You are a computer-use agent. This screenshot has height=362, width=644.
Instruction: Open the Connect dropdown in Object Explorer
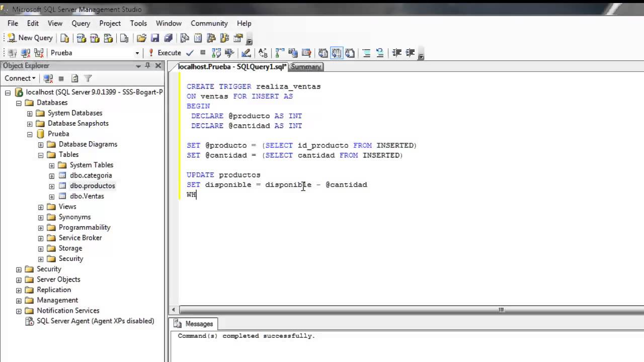click(20, 78)
